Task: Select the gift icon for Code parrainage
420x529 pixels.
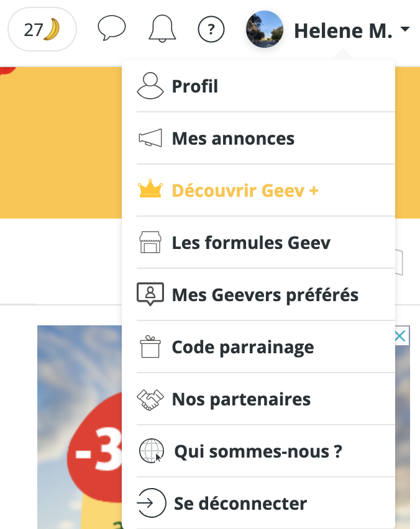Action: click(149, 346)
